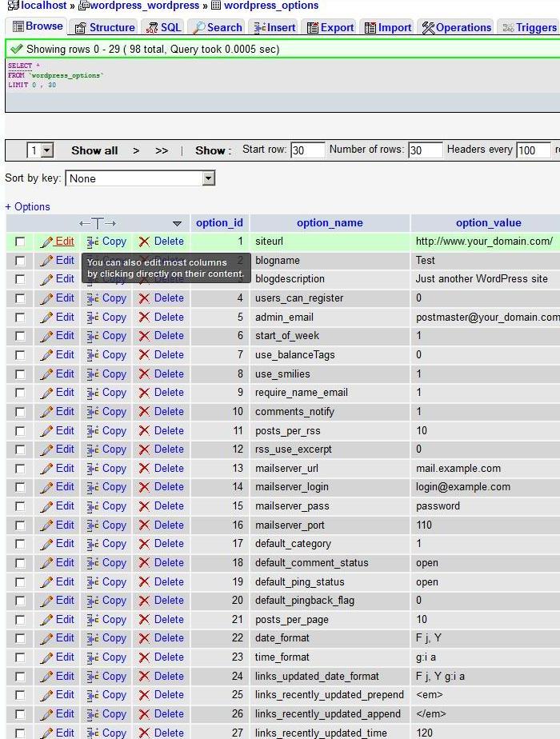Tick the checkbox for admin_email row
560x739 pixels.
click(20, 318)
